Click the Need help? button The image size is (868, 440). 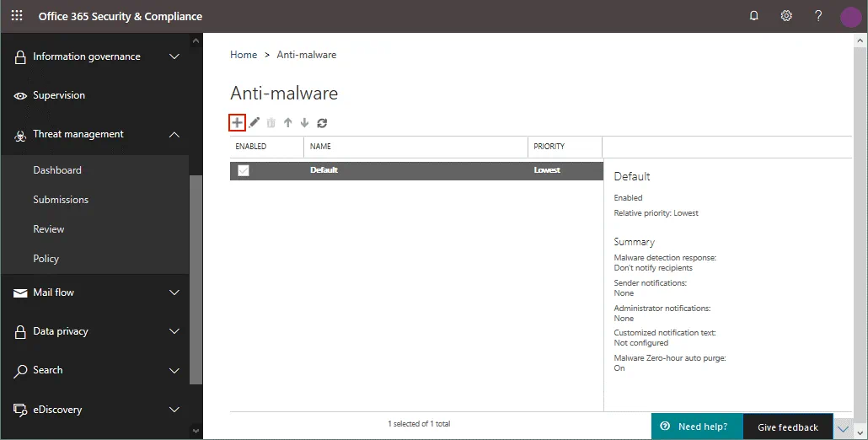[x=696, y=427]
